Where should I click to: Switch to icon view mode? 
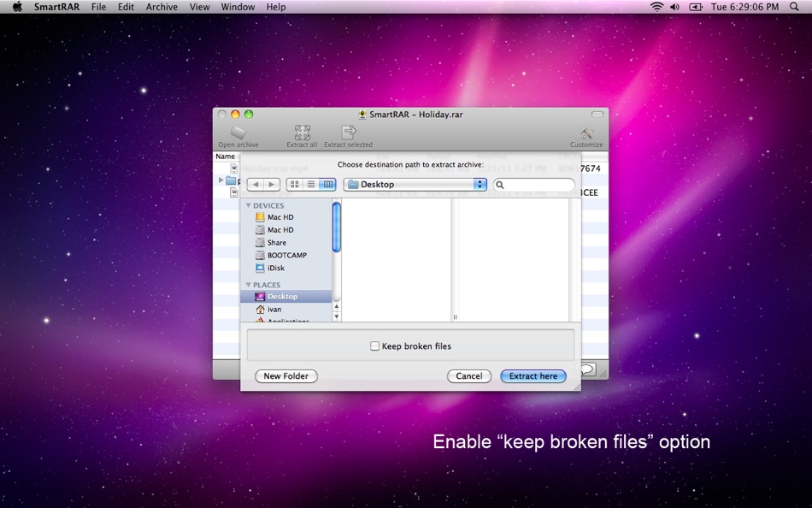click(x=295, y=185)
